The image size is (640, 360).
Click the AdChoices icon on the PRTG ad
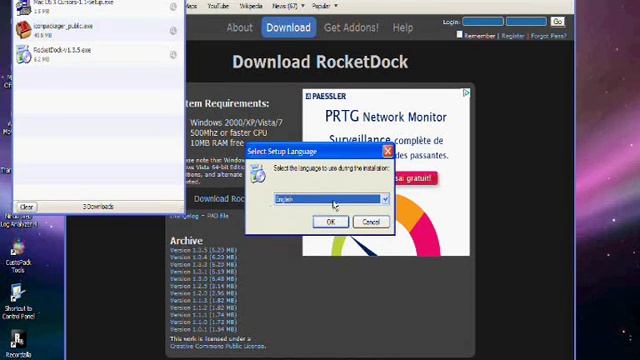pyautogui.click(x=466, y=93)
